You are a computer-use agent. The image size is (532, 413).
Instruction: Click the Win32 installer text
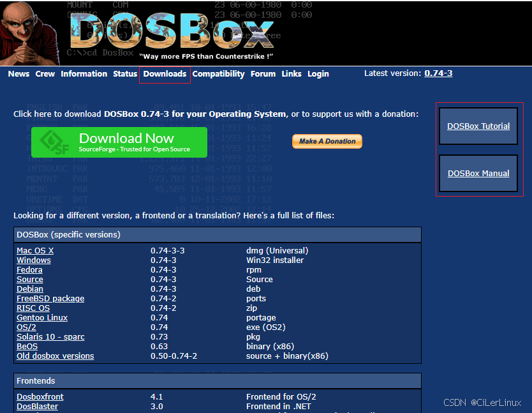point(275,260)
